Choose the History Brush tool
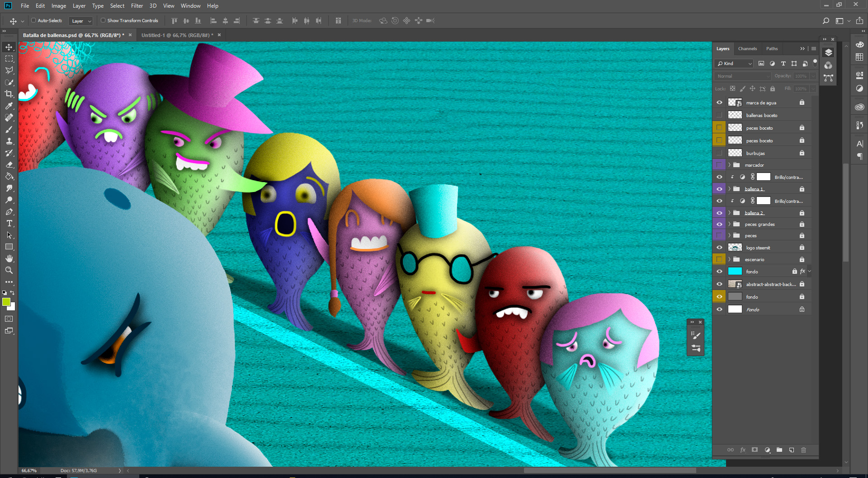The width and height of the screenshot is (868, 478). pos(9,153)
